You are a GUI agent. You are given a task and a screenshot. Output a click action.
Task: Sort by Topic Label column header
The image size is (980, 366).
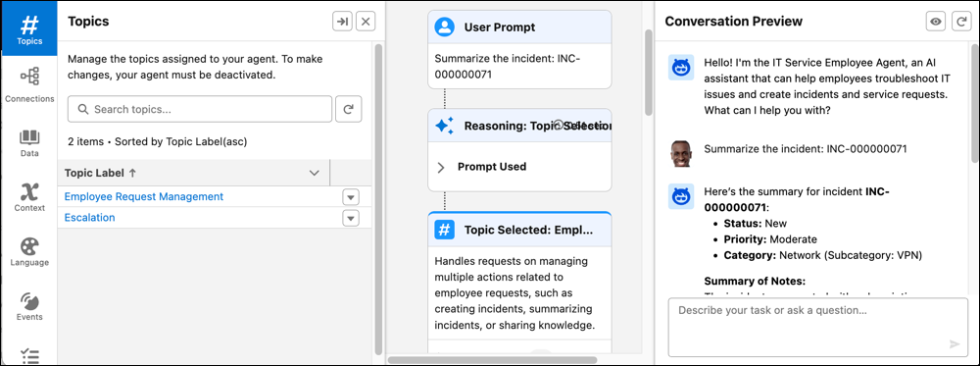pos(101,173)
